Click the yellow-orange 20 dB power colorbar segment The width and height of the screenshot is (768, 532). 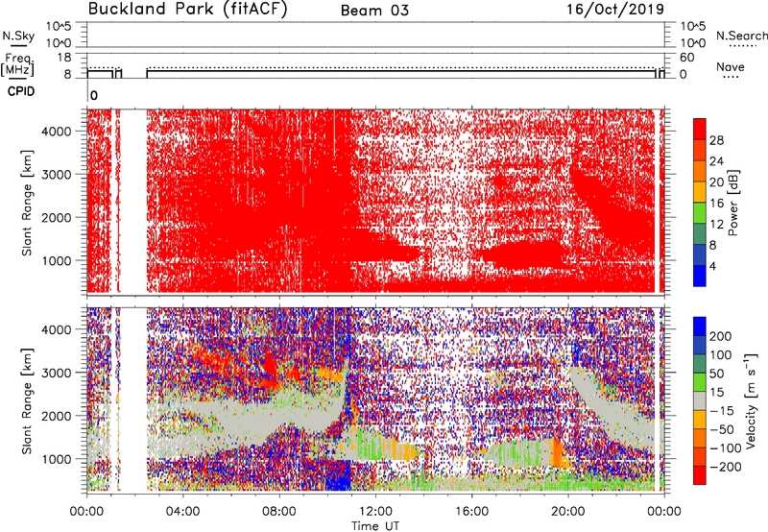[x=700, y=192]
